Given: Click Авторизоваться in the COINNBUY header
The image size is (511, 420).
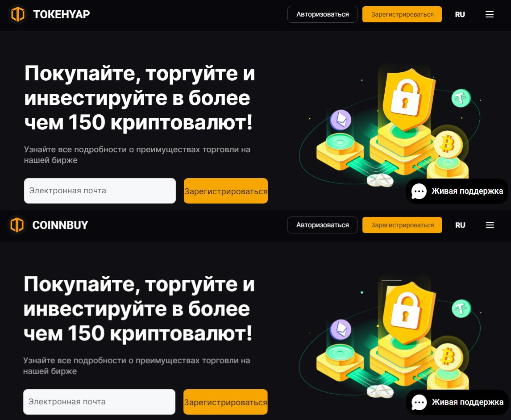Looking at the screenshot, I should point(322,225).
